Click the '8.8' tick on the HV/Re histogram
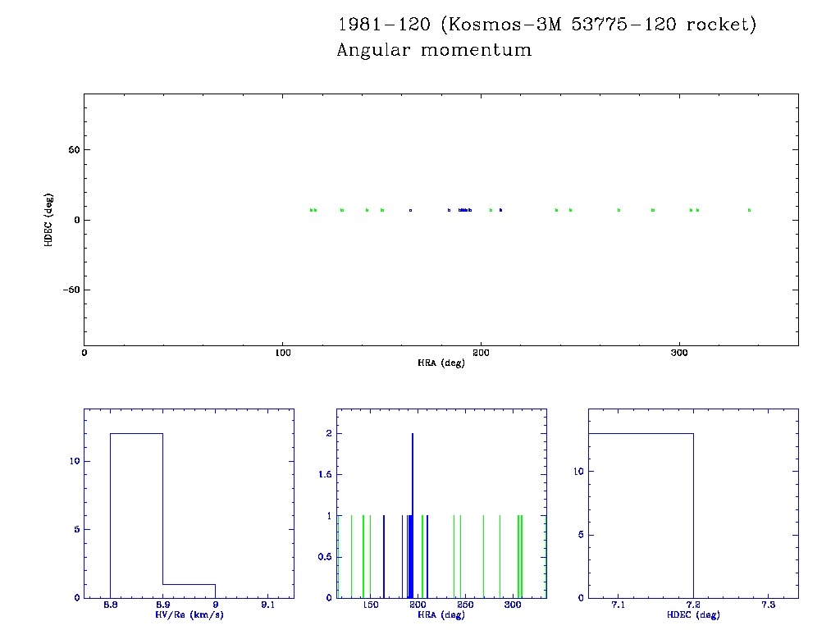Screen dimensions: 840x630 (x=111, y=605)
